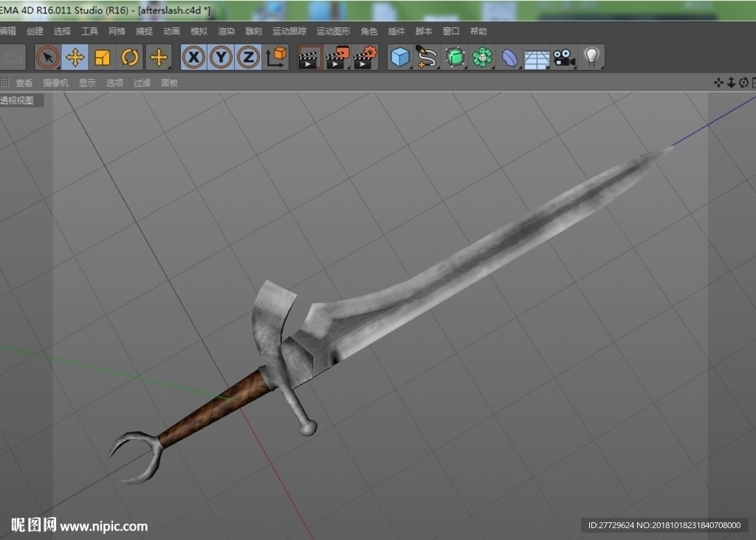Open the spline pen tool dropdown
The width and height of the screenshot is (756, 540).
(427, 58)
